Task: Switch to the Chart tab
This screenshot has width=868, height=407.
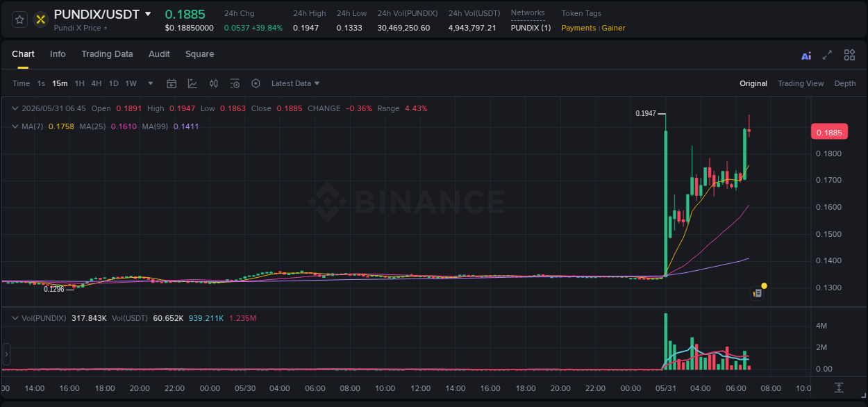Action: tap(23, 54)
